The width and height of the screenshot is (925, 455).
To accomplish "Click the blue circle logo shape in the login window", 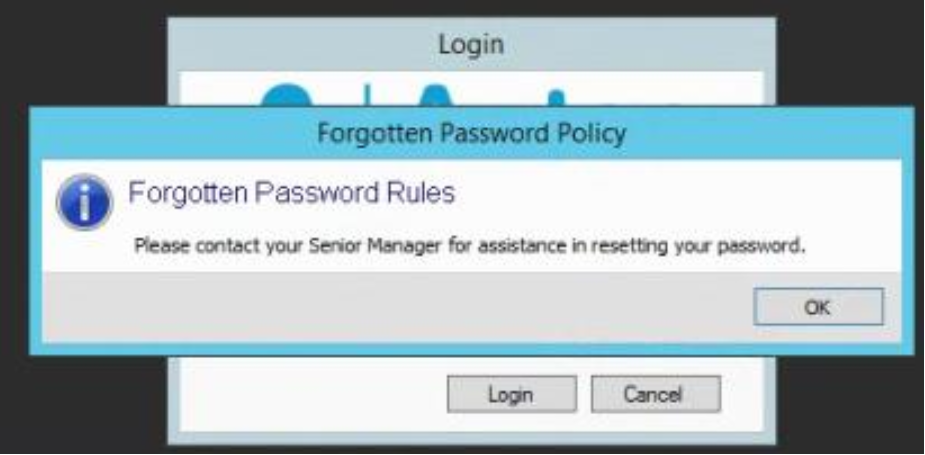I will (x=286, y=96).
